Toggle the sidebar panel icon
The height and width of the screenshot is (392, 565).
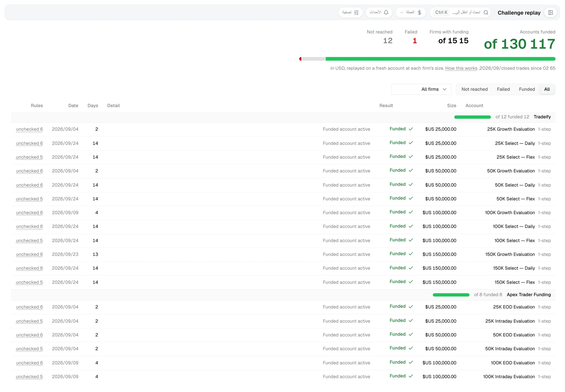[550, 13]
